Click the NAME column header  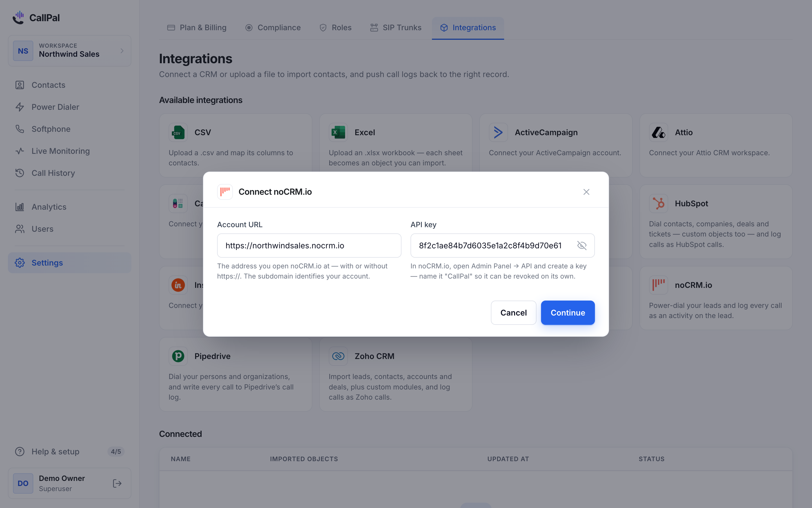point(180,459)
